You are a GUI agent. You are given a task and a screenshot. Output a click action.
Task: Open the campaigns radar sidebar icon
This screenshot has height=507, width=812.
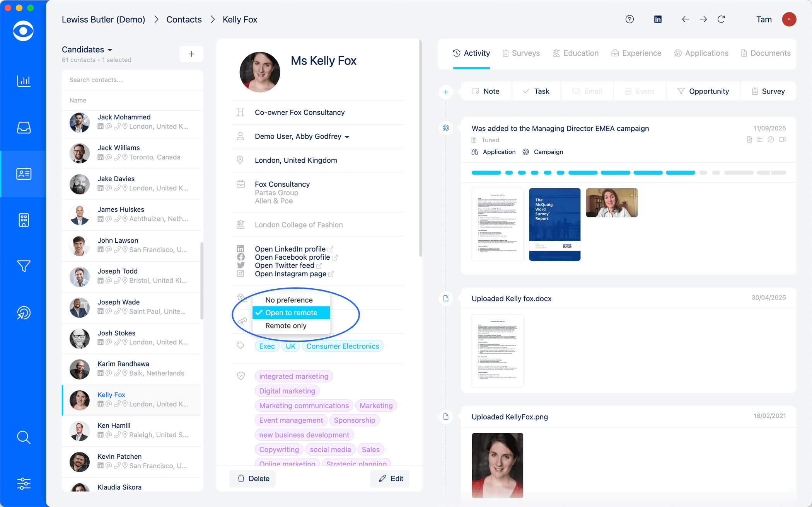[24, 313]
